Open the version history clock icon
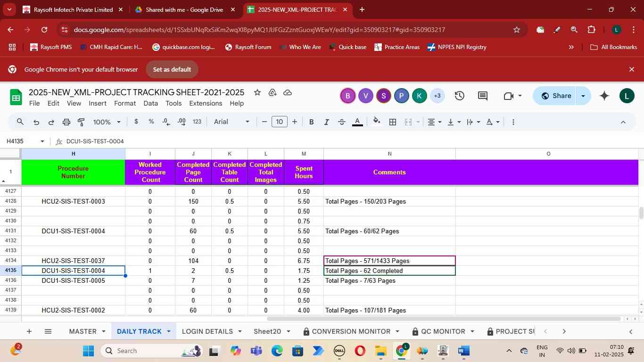Viewport: 644px width, 362px height. pos(460,96)
